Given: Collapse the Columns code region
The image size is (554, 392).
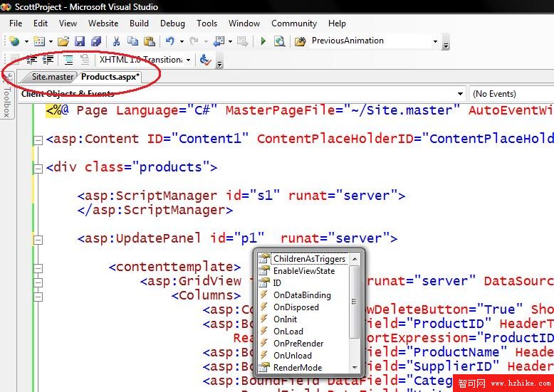Looking at the screenshot, I should (38, 297).
